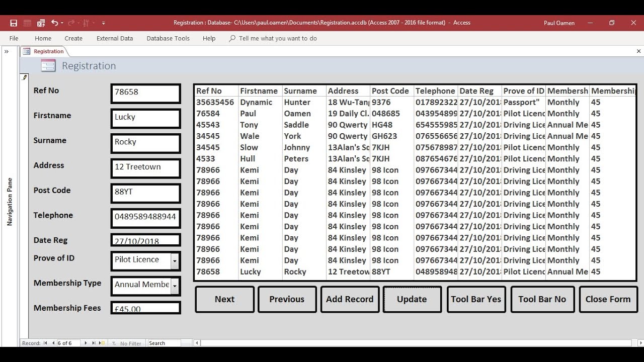644x362 pixels.
Task: Click the Ref No input field
Action: click(x=145, y=94)
